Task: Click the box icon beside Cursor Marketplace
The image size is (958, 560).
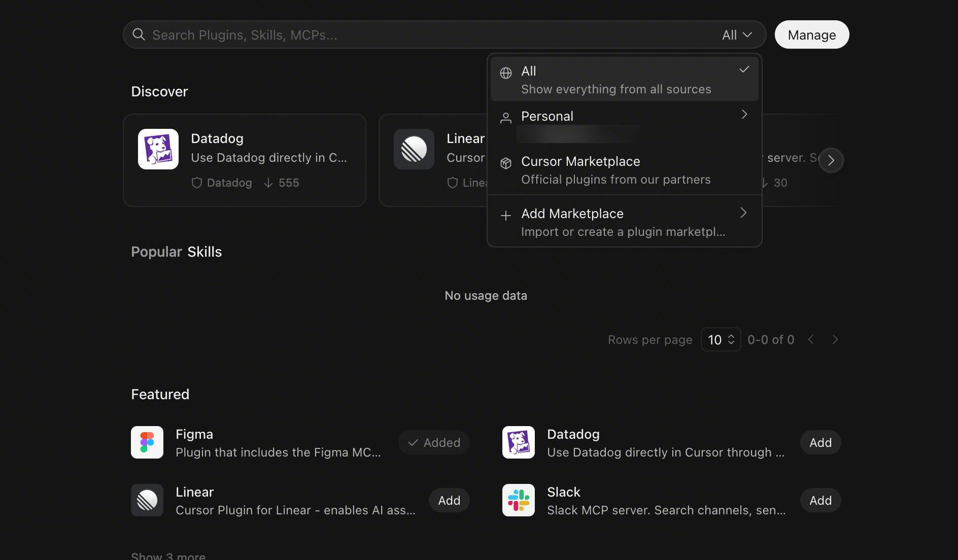Action: point(505,163)
